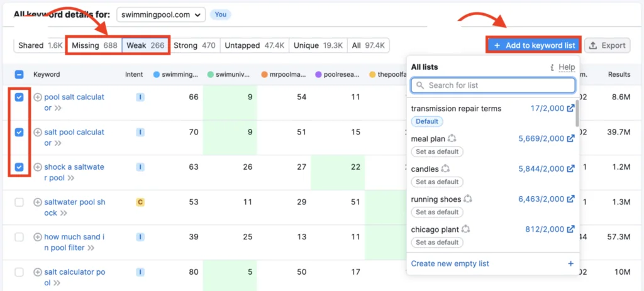Click Add to keyword list button
644x291 pixels.
[x=534, y=45]
